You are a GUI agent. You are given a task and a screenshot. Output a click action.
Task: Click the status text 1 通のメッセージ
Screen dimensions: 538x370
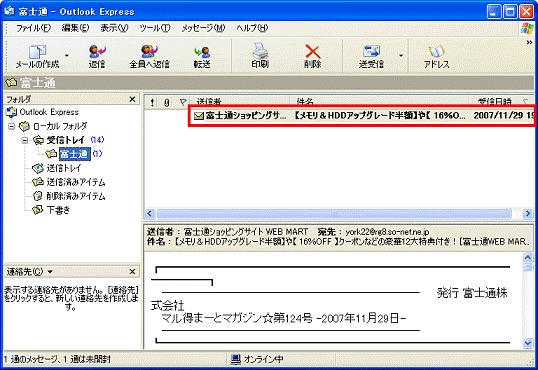(x=31, y=359)
